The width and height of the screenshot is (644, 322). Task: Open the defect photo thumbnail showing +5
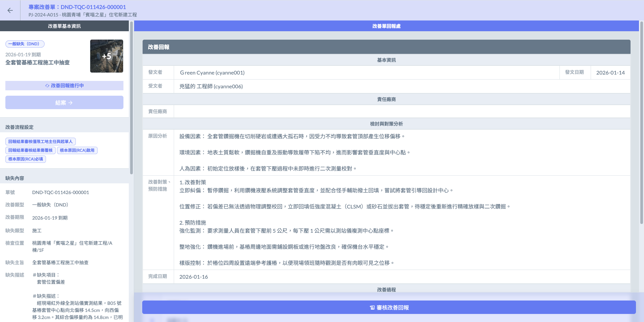click(x=106, y=56)
